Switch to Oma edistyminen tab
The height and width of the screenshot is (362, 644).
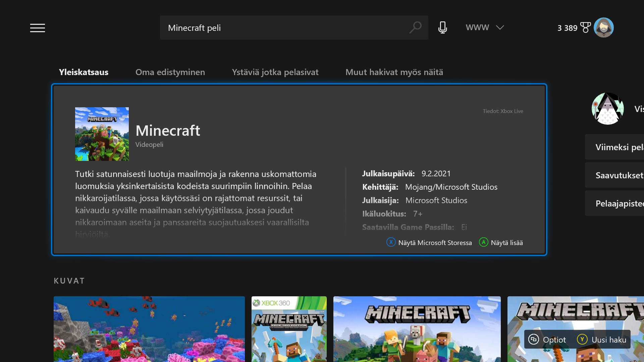[x=170, y=72]
